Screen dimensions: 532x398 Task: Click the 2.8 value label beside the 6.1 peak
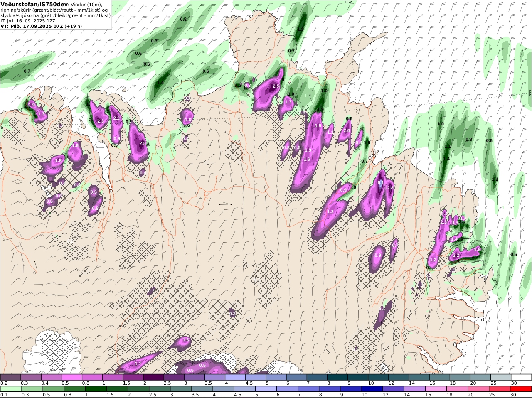point(390,188)
